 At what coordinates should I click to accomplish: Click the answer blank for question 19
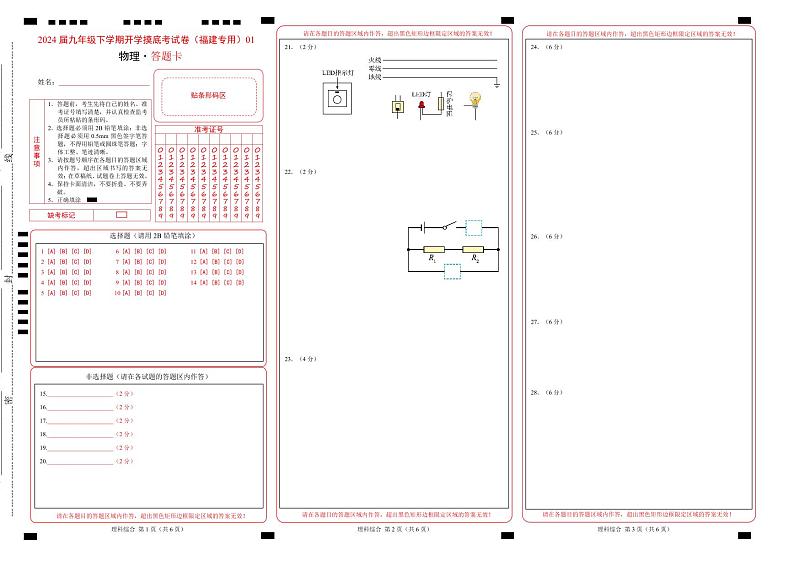click(x=80, y=448)
